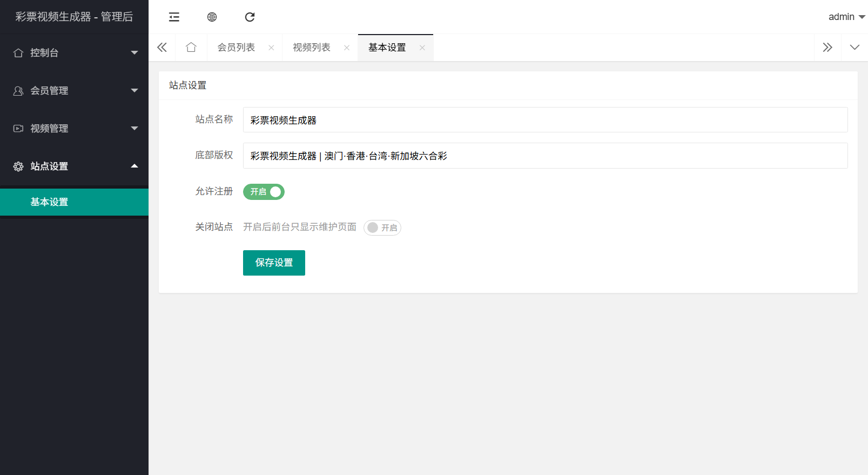Click the 会员管理 user icon in sidebar
The height and width of the screenshot is (475, 868).
pyautogui.click(x=18, y=91)
